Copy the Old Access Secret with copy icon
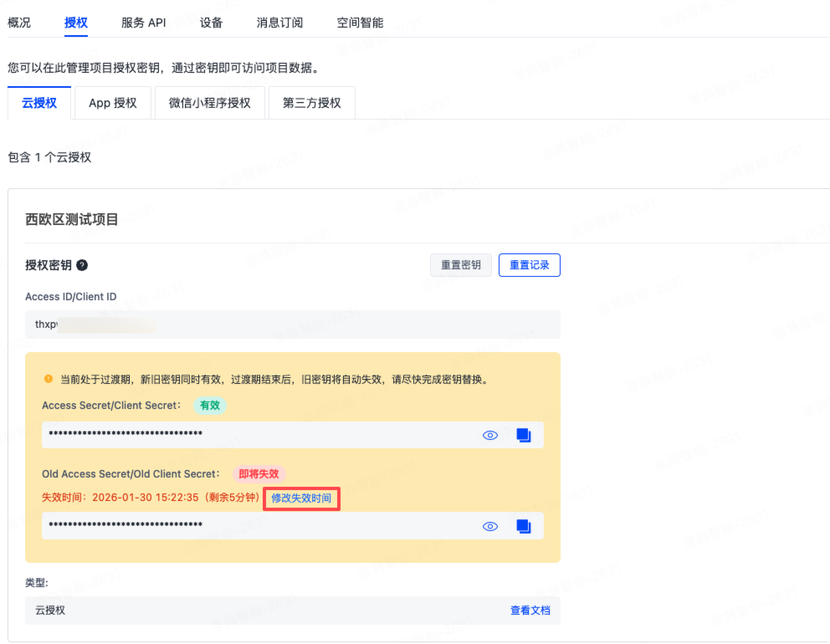This screenshot has height=644, width=830. pos(524,526)
